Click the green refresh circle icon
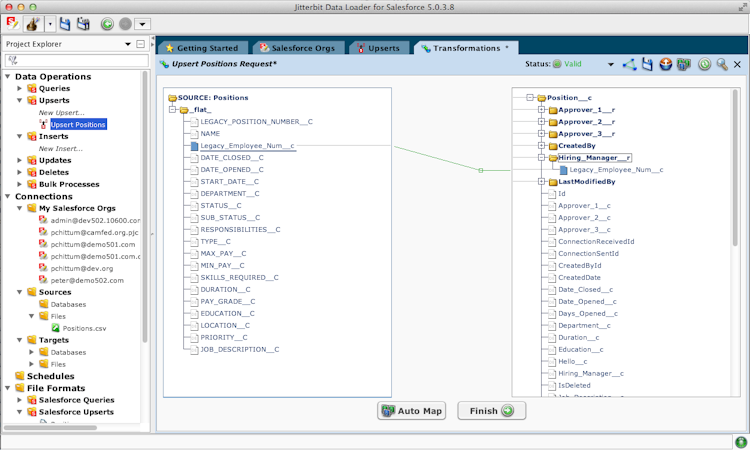Image resolution: width=750 pixels, height=450 pixels. [x=704, y=64]
